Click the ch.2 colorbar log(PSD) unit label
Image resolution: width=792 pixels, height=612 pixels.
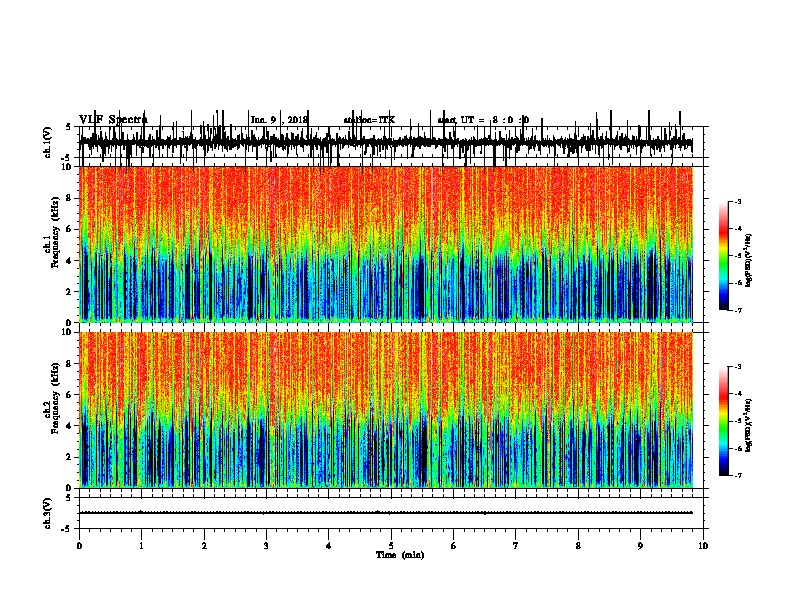tap(749, 425)
